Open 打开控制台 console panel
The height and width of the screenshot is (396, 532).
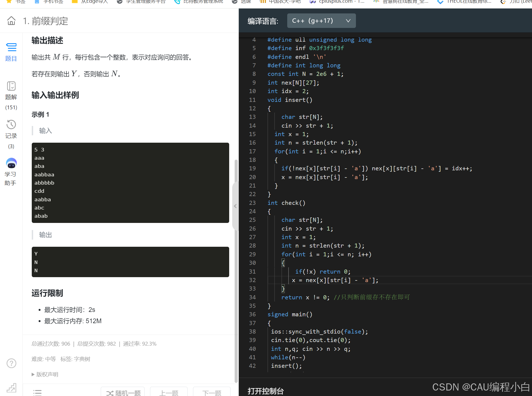(x=265, y=391)
